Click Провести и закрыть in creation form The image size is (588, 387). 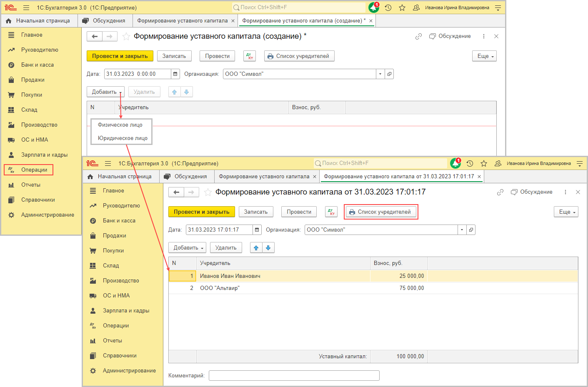[x=120, y=56]
